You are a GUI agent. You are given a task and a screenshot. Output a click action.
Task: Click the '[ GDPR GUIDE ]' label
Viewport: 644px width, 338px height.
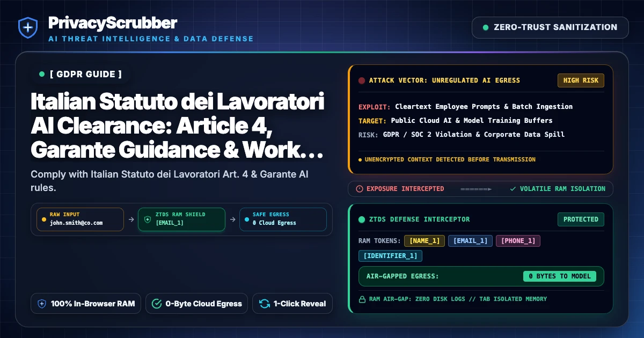point(86,74)
